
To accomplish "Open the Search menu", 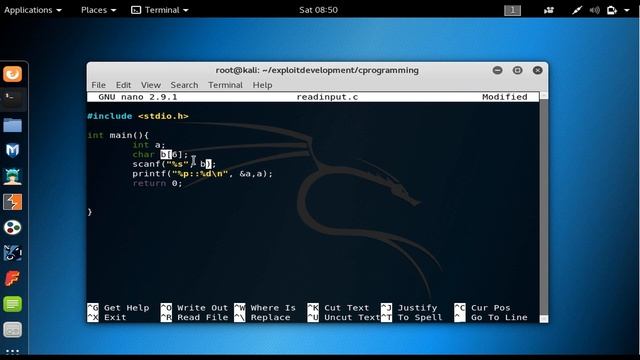I will pos(184,85).
